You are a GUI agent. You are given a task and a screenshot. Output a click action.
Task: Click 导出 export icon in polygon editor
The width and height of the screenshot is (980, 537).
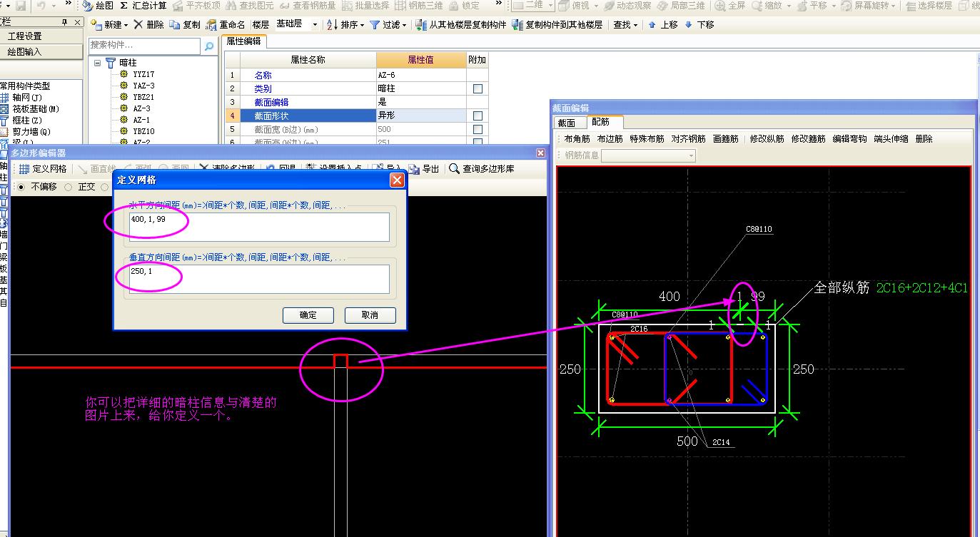pos(414,169)
